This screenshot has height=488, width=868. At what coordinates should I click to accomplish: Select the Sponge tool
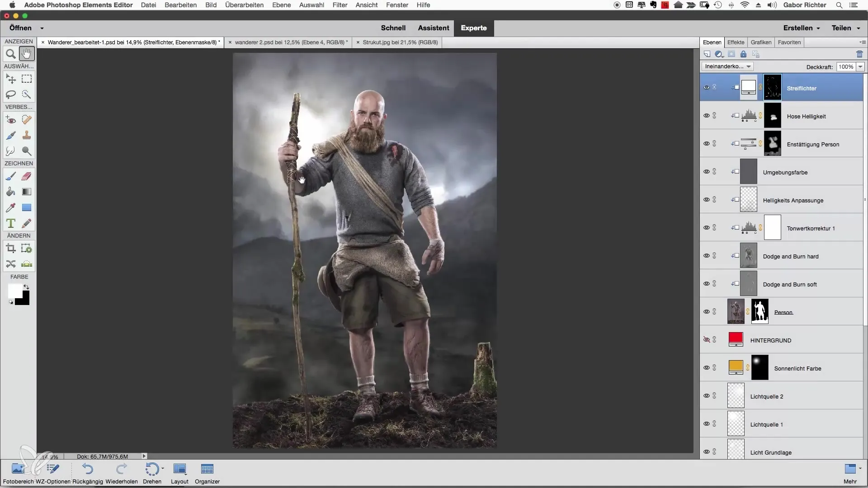[x=27, y=151]
